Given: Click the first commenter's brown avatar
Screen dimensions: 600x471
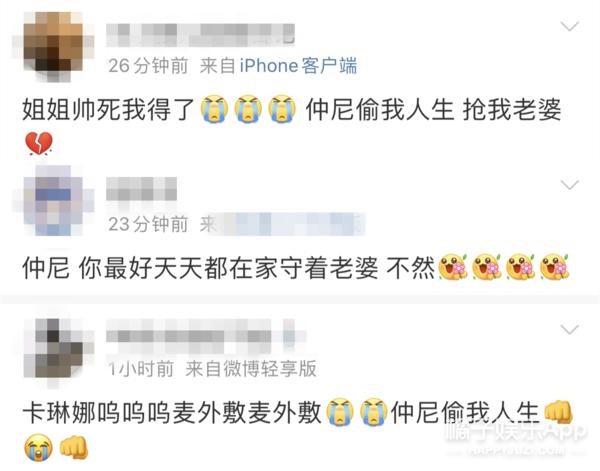Looking at the screenshot, I should pos(53,46).
